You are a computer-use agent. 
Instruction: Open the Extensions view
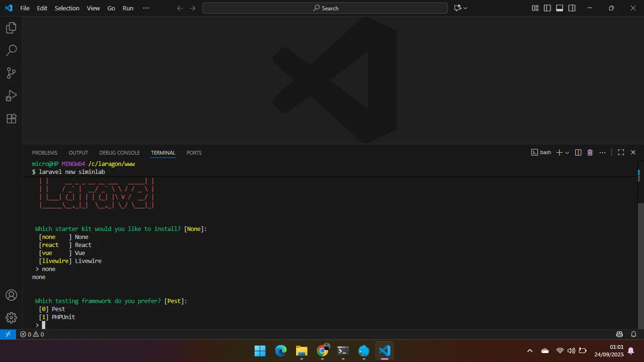click(11, 118)
